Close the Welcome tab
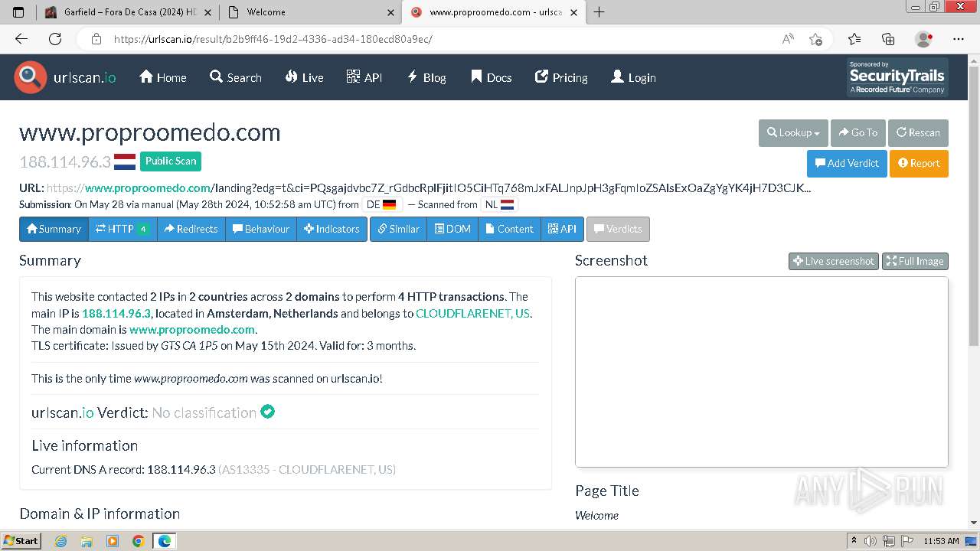980x551 pixels. 391,12
